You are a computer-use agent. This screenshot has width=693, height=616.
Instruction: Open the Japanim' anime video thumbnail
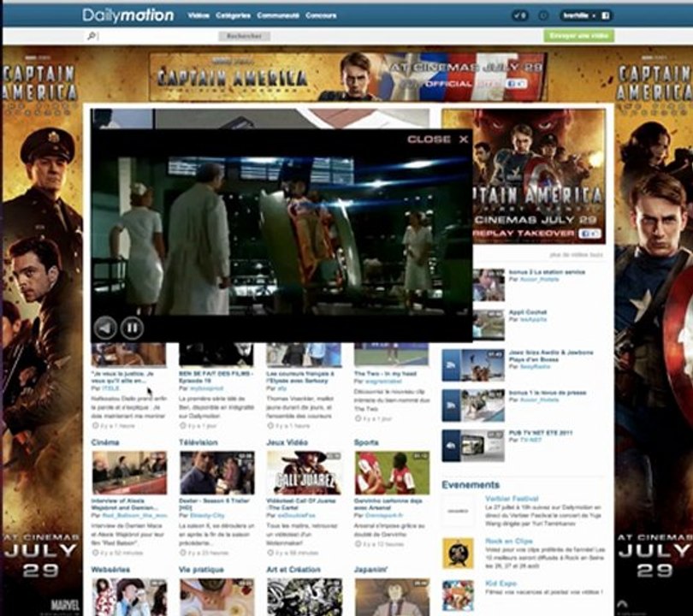392,597
